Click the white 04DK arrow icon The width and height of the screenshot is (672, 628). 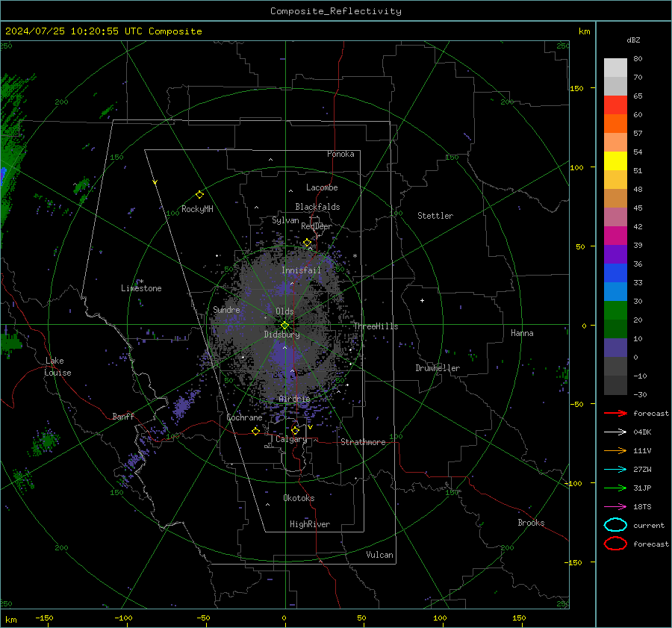pyautogui.click(x=615, y=432)
